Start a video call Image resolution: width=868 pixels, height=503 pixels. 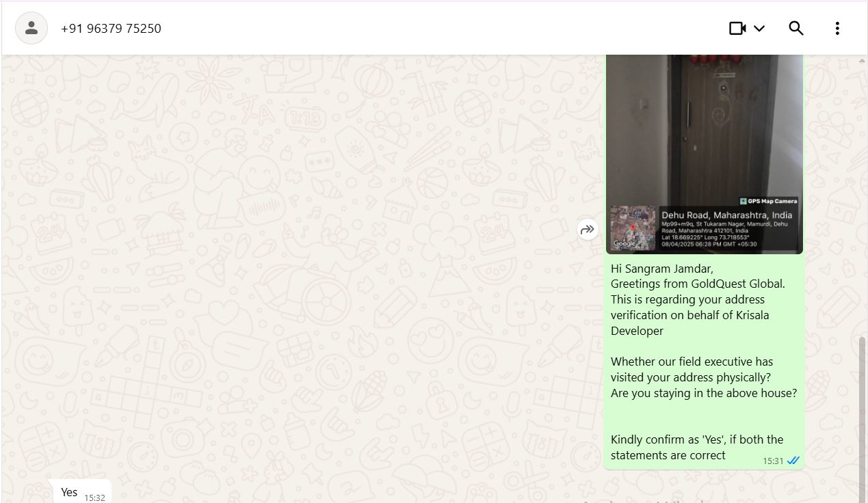(x=737, y=28)
